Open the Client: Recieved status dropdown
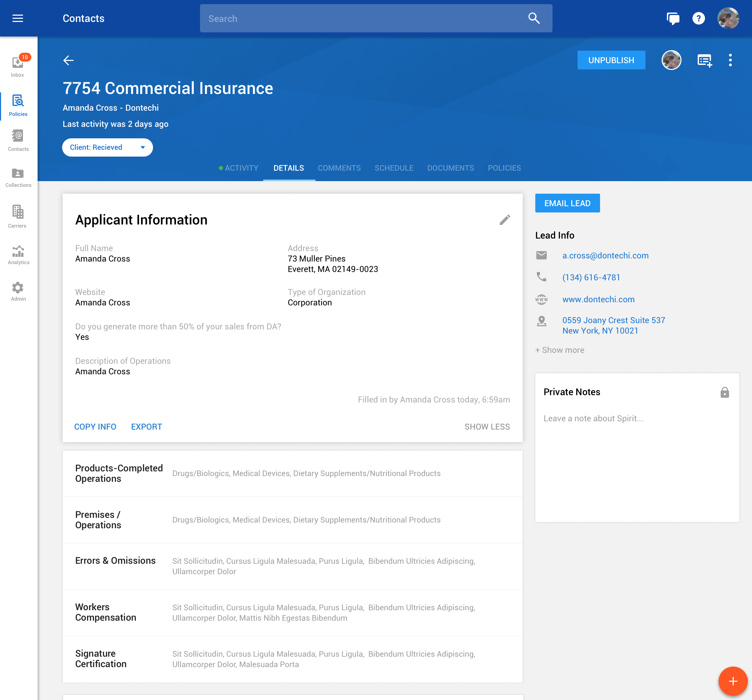 [107, 147]
